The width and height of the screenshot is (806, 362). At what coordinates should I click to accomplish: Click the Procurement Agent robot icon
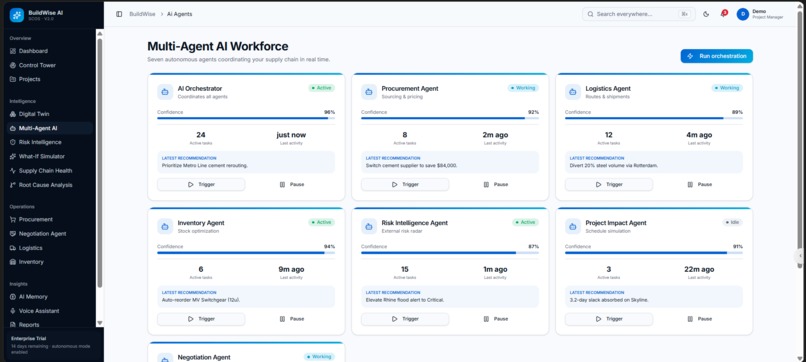pos(369,92)
